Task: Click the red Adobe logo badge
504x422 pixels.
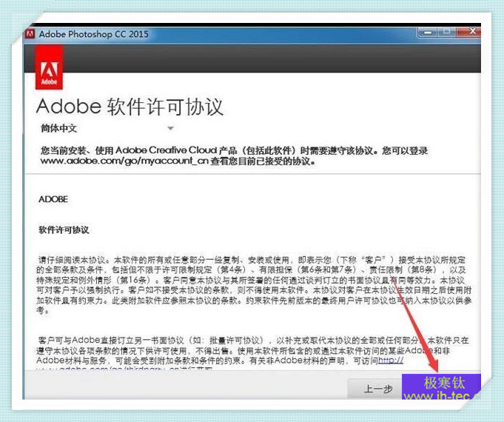Action: click(x=49, y=67)
